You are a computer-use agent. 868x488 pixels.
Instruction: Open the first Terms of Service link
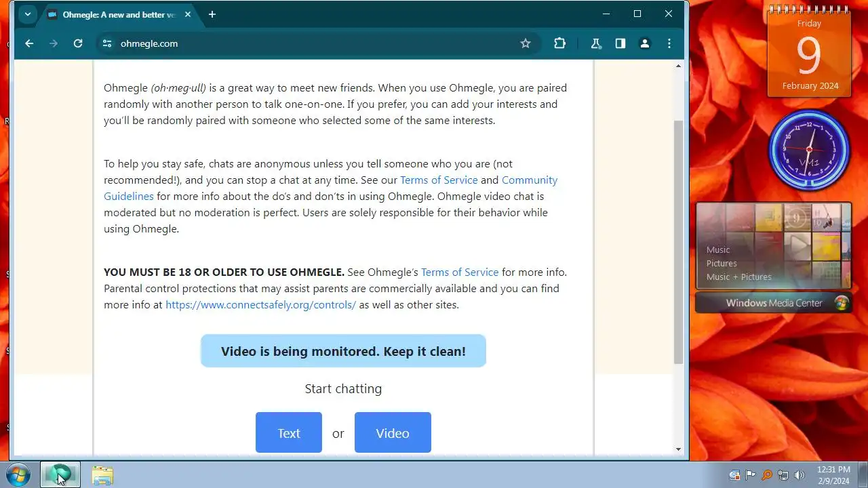[439, 180]
